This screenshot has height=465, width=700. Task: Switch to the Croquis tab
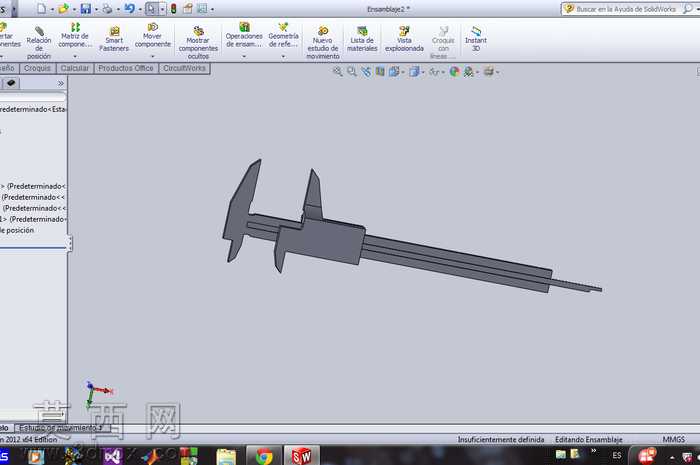[37, 68]
